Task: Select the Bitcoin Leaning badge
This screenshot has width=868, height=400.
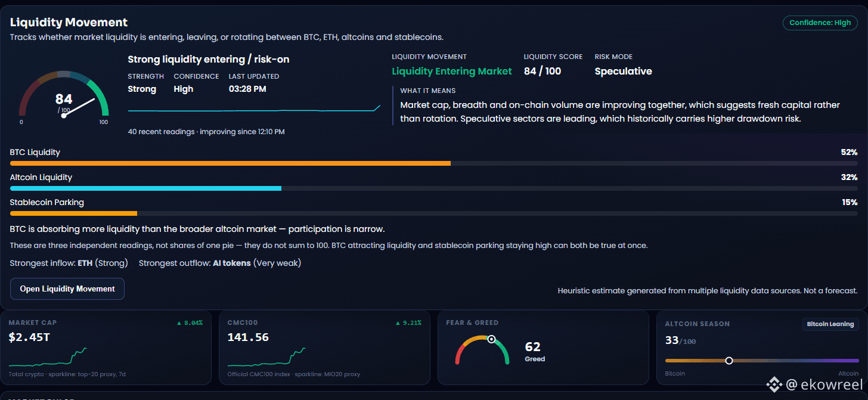Action: [x=830, y=324]
